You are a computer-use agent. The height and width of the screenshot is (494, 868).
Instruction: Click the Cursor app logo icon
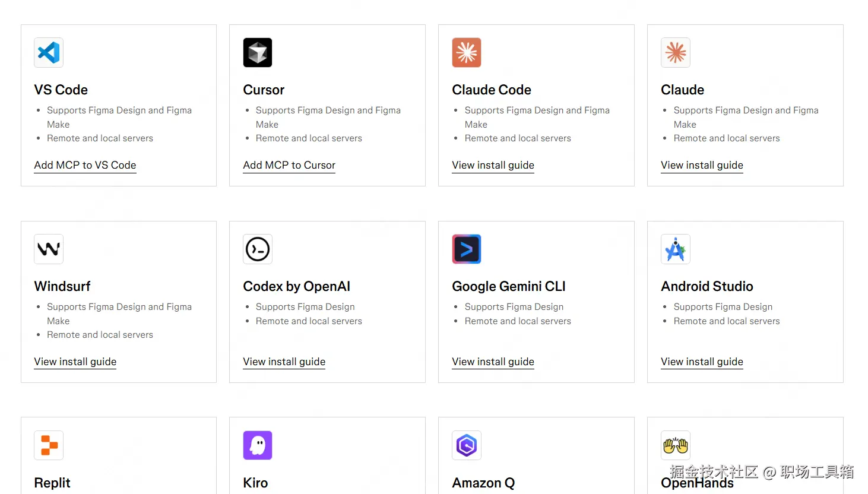(x=258, y=53)
